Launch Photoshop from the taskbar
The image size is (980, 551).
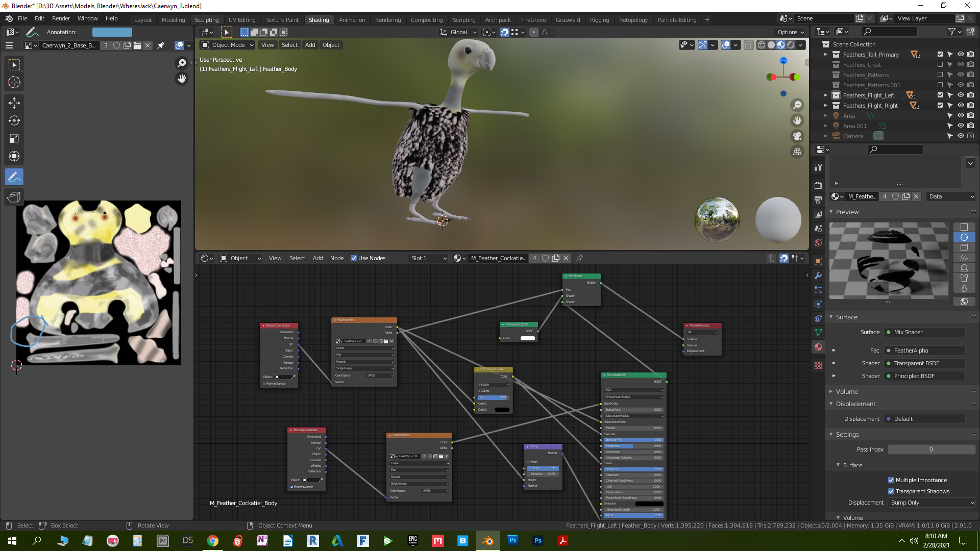[x=512, y=540]
